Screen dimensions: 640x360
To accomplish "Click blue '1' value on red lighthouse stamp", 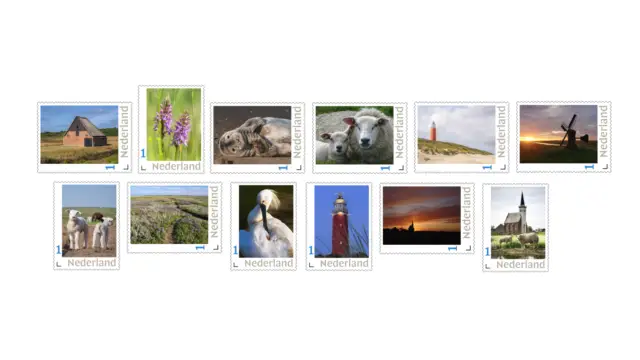I will (x=311, y=251).
